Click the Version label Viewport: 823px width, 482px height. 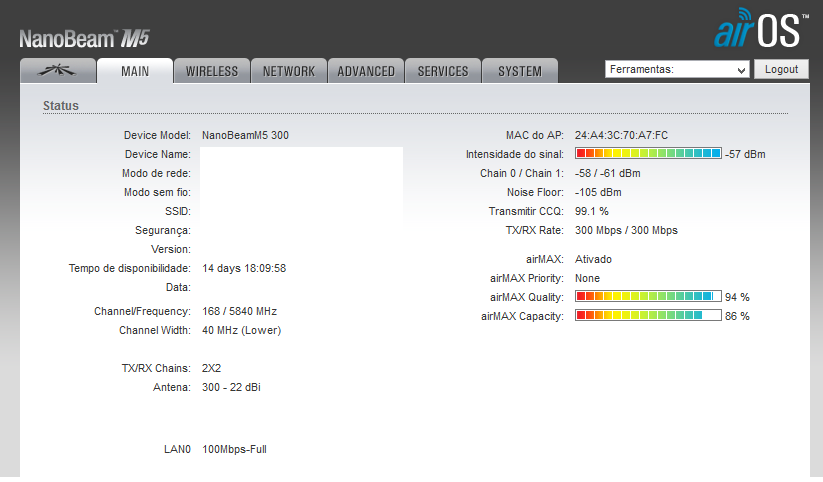(171, 249)
